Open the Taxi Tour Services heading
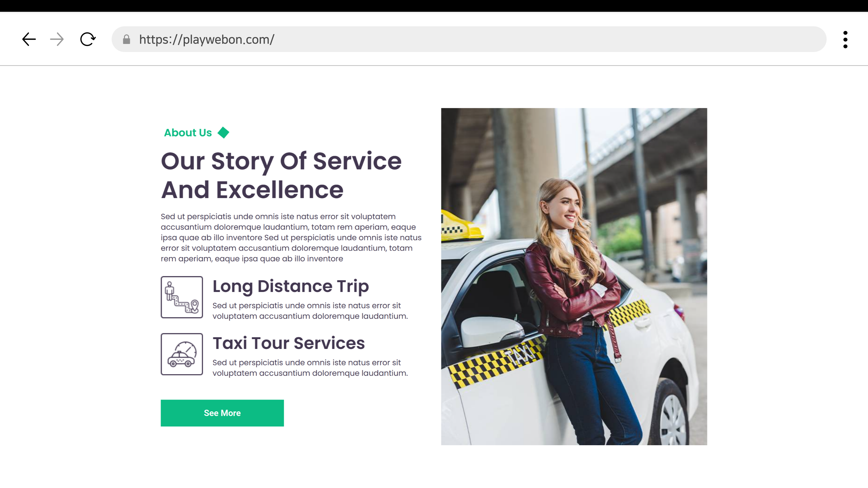Viewport: 868px width, 488px height. pos(288,343)
